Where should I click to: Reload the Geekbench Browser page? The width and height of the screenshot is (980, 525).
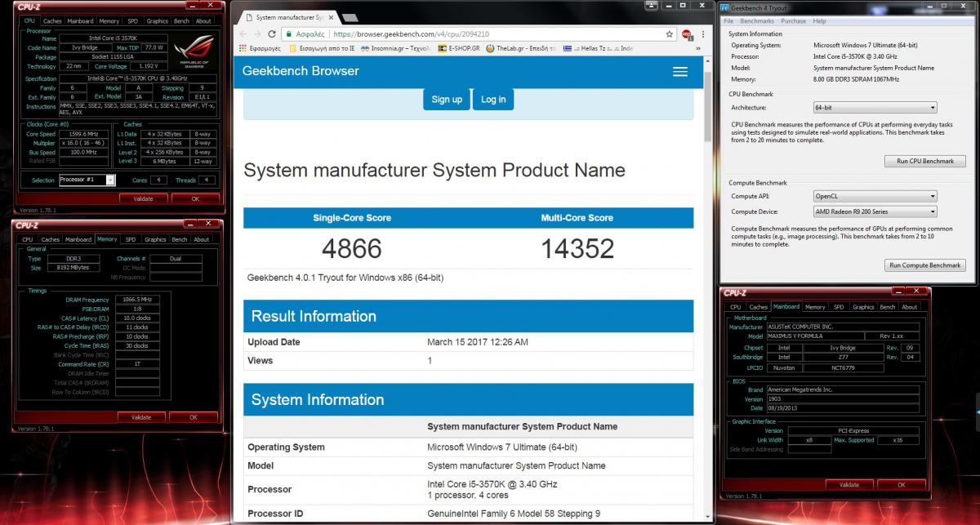[x=272, y=34]
